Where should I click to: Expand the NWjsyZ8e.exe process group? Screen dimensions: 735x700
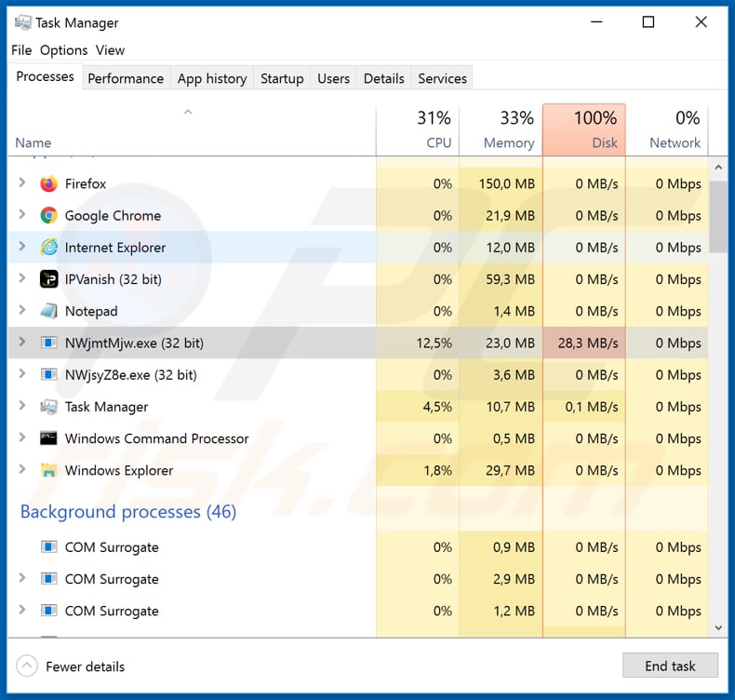pyautogui.click(x=22, y=373)
